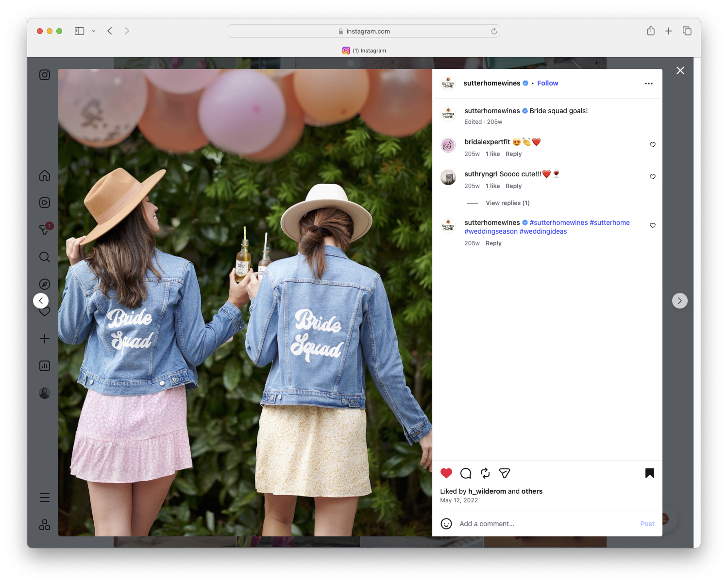Screen dimensions: 728x584
Task: Open Create plus icon in sidebar
Action: (x=45, y=339)
